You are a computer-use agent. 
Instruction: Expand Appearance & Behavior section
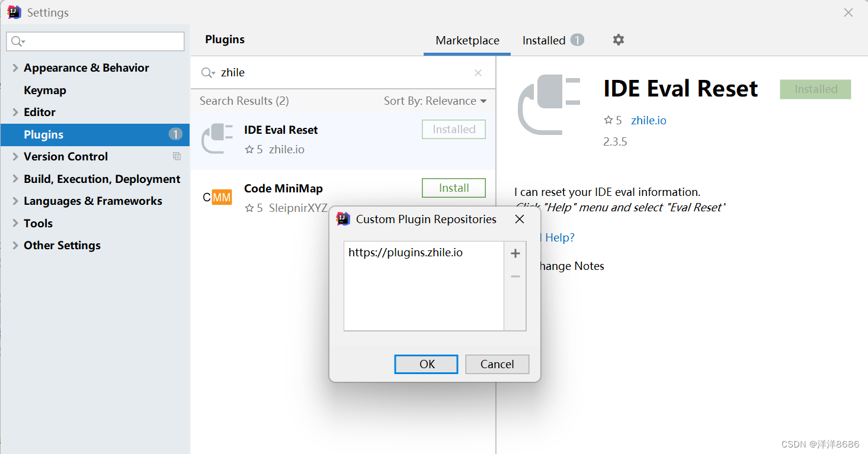click(x=15, y=68)
